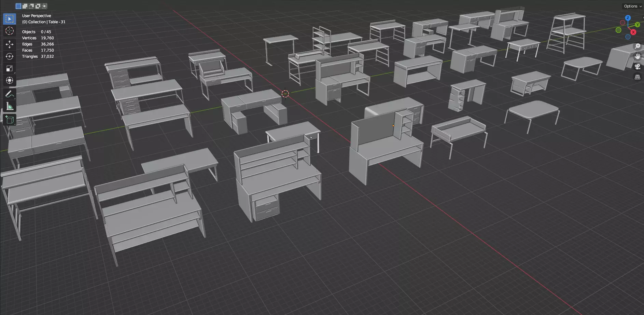Toggle perspective/orthographic grid button
The height and width of the screenshot is (315, 644).
point(637,77)
